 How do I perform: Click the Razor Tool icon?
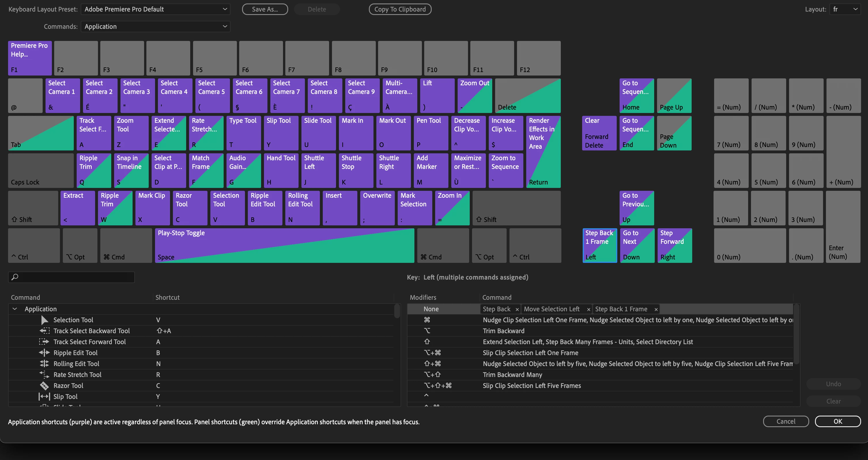pyautogui.click(x=44, y=386)
